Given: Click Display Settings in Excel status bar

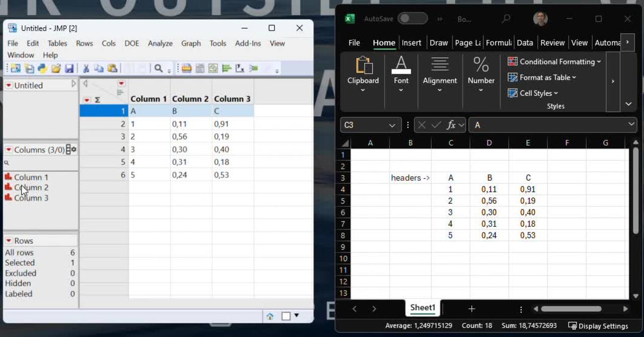Looking at the screenshot, I should (x=598, y=326).
